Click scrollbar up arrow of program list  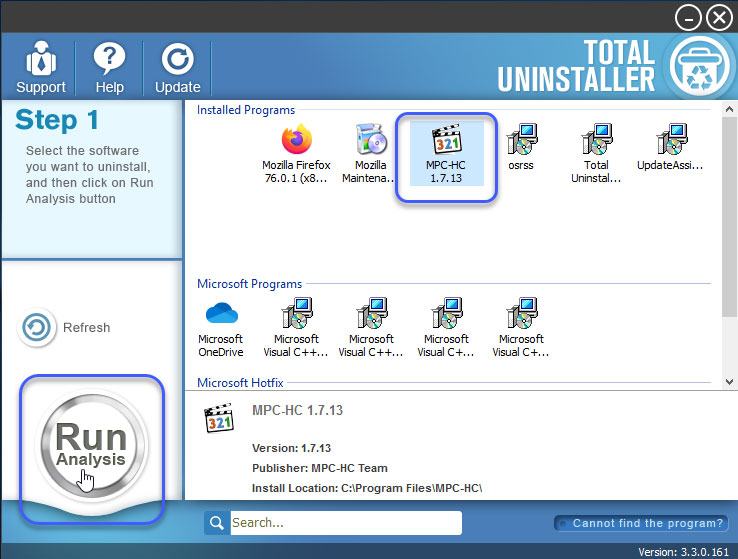point(729,110)
